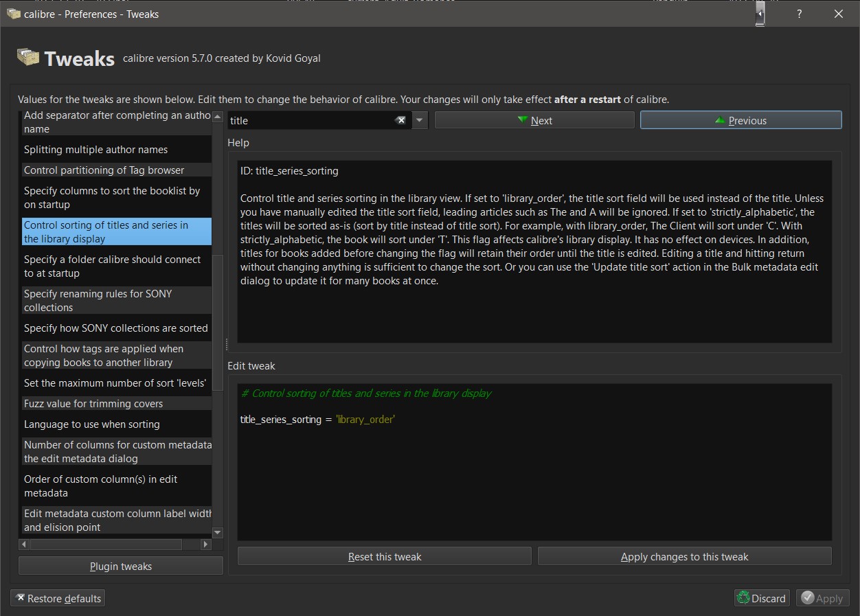
Task: Click the Apply button with checkmark
Action: 823,599
